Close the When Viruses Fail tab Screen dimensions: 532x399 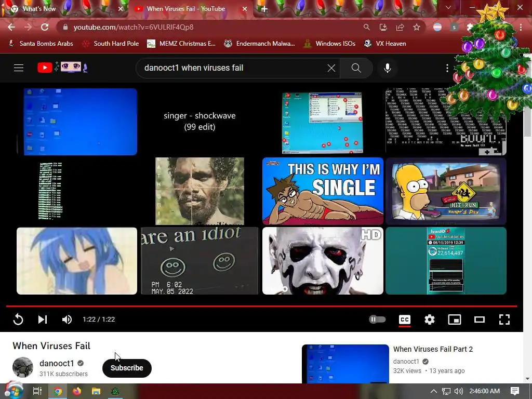245,9
